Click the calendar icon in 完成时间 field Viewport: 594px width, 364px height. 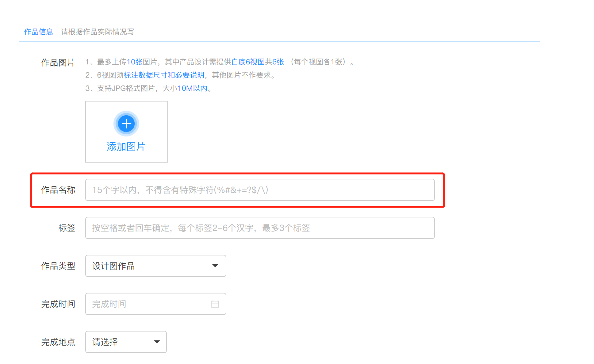coord(215,304)
